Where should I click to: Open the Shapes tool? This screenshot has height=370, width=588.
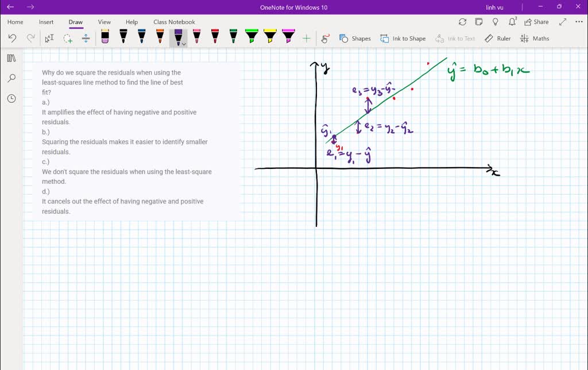[x=355, y=38]
